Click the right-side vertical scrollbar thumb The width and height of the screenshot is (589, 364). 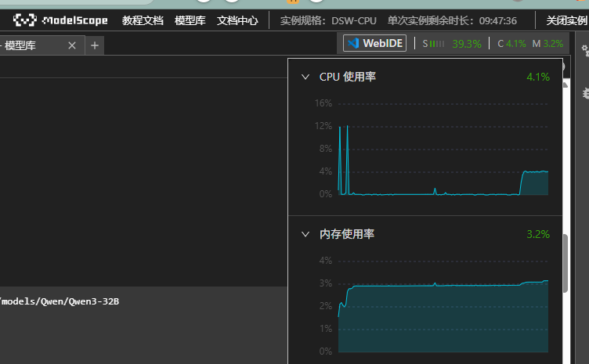(x=565, y=264)
